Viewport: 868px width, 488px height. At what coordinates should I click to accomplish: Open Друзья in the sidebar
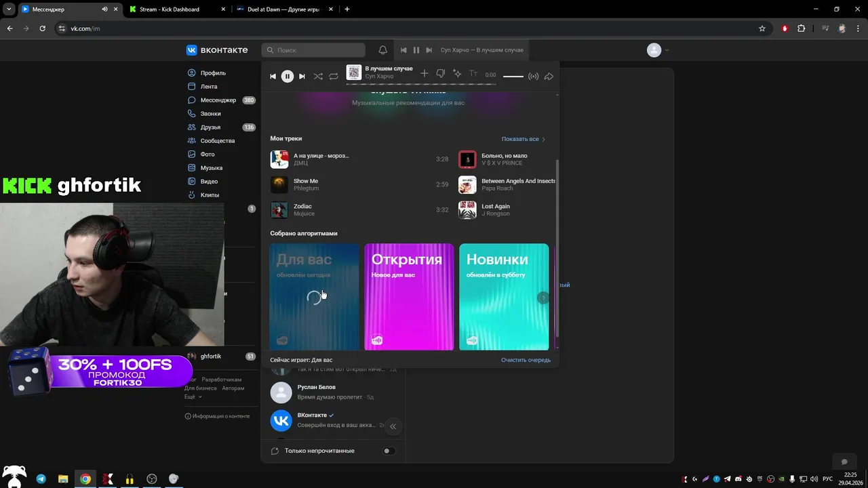(x=210, y=127)
